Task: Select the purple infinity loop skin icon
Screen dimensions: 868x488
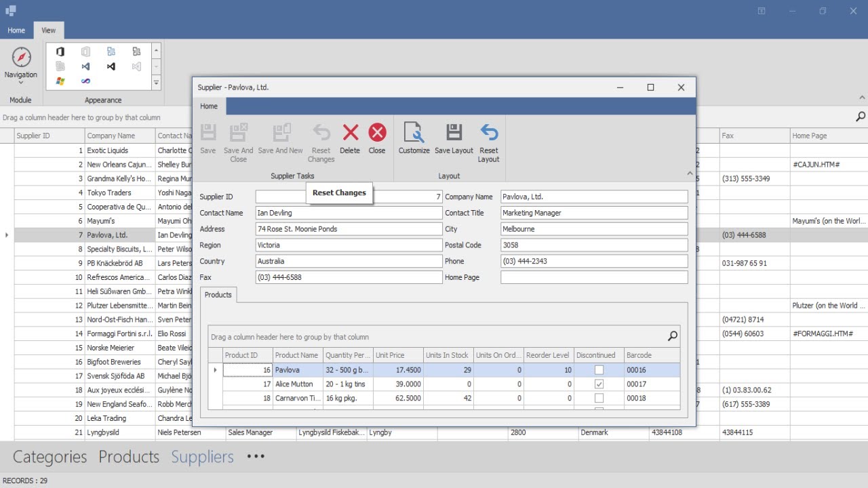Action: point(85,81)
